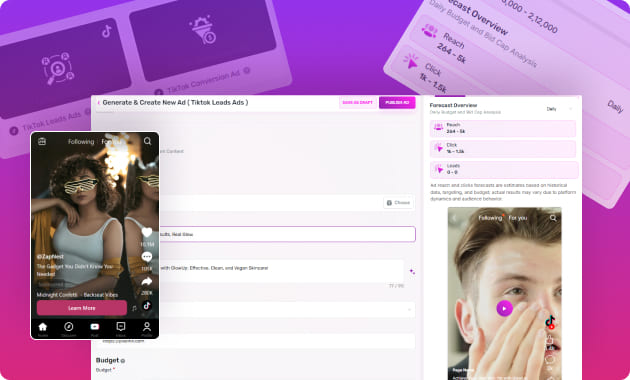Viewport: 630px width, 380px height.
Task: Click the Choose button in the form
Action: 398,203
